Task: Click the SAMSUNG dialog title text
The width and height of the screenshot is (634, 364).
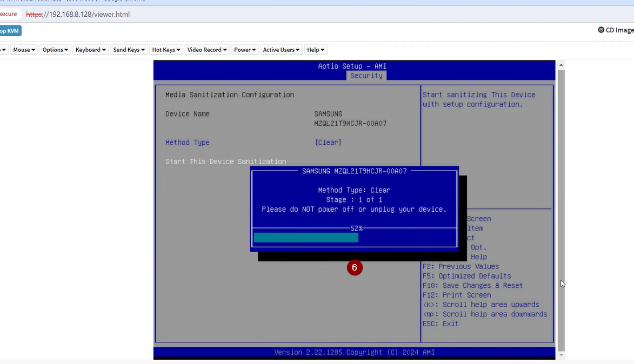Action: [354, 171]
